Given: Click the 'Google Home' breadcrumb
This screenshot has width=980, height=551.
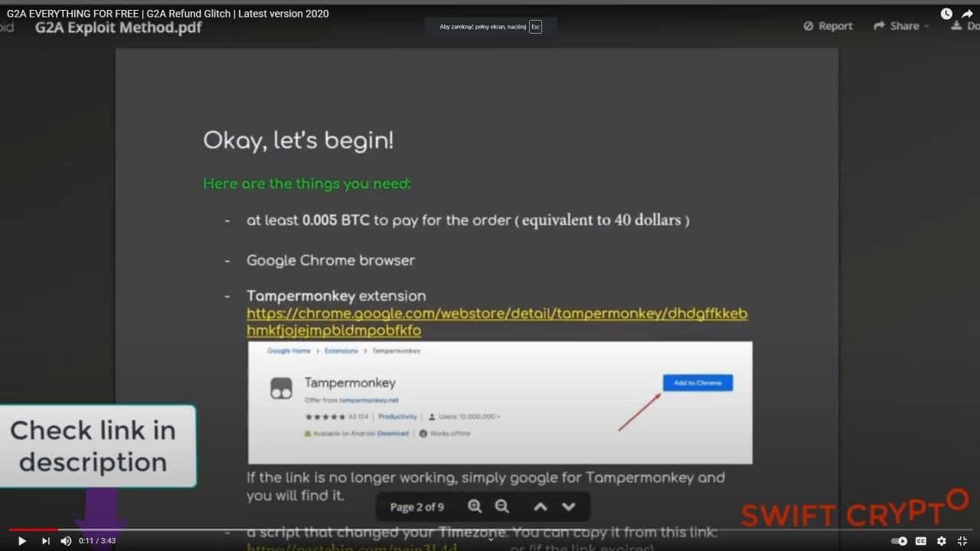Looking at the screenshot, I should point(289,350).
